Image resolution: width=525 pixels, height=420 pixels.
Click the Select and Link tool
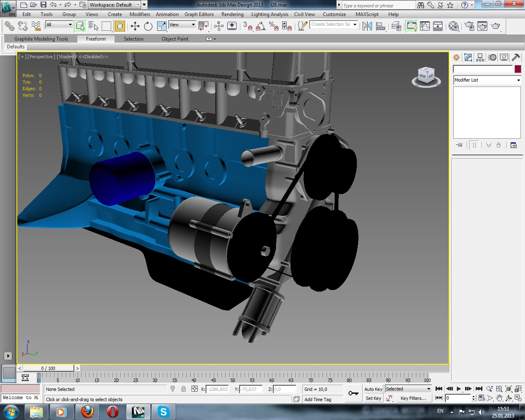(x=9, y=26)
